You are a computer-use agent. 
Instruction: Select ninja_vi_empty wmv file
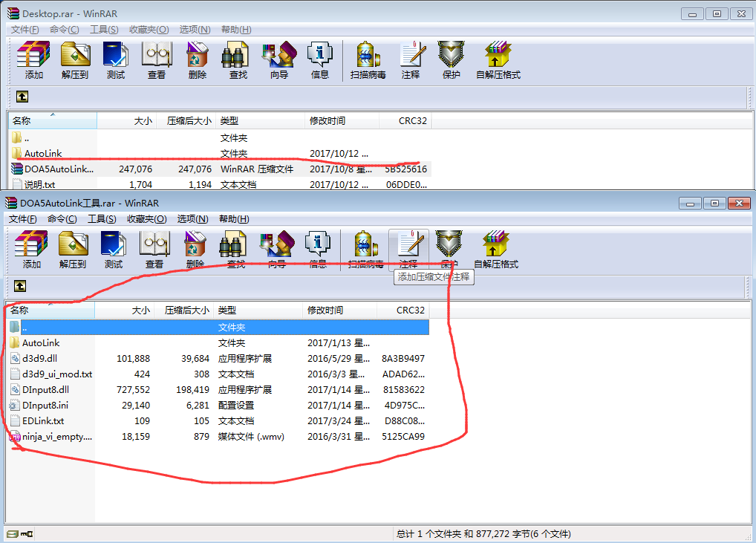(x=51, y=437)
